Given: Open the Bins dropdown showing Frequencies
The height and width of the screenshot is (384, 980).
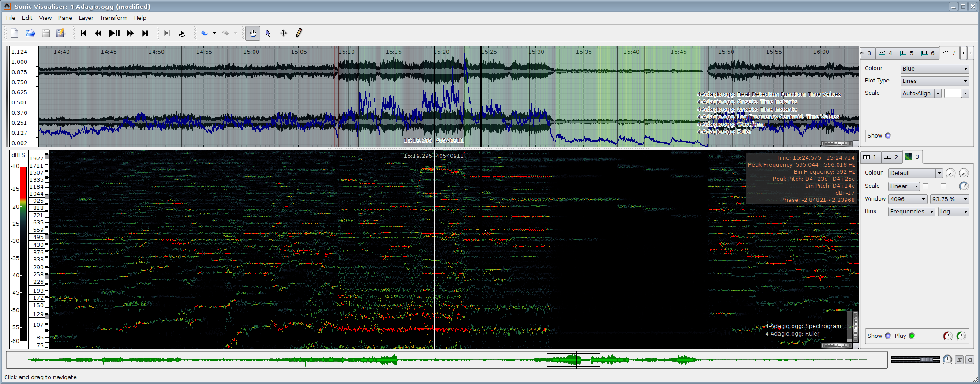Looking at the screenshot, I should tap(911, 212).
